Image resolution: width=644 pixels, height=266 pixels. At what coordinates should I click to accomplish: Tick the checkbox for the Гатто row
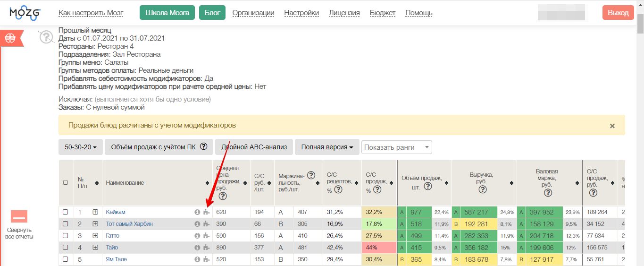tap(66, 236)
